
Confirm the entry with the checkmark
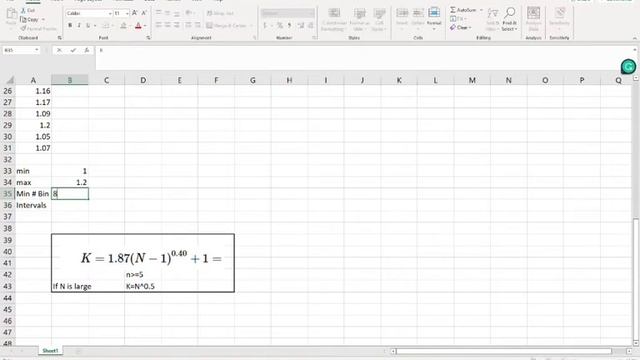tap(73, 50)
